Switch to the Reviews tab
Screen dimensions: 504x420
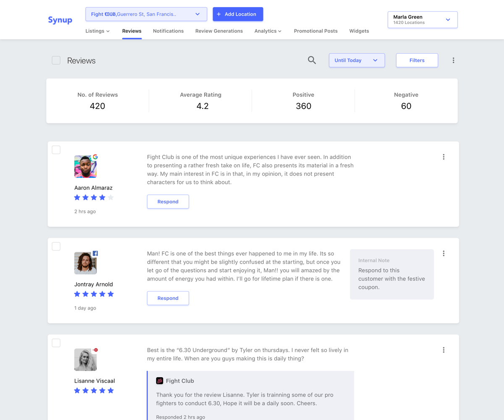132,31
